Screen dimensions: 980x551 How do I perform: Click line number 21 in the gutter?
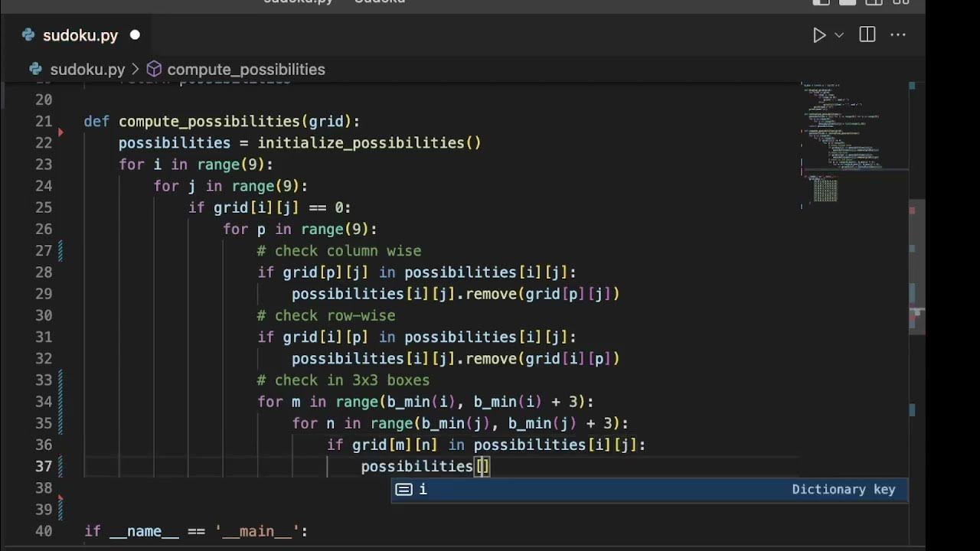[44, 122]
